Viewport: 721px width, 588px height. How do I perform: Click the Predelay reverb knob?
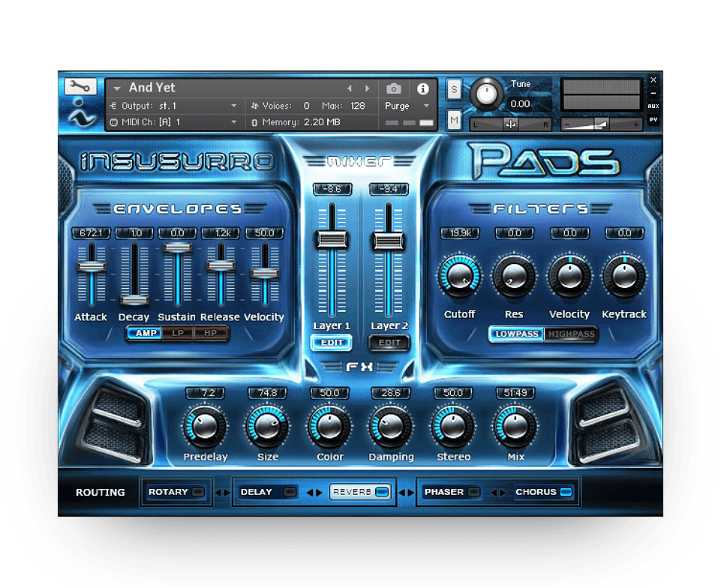point(205,427)
